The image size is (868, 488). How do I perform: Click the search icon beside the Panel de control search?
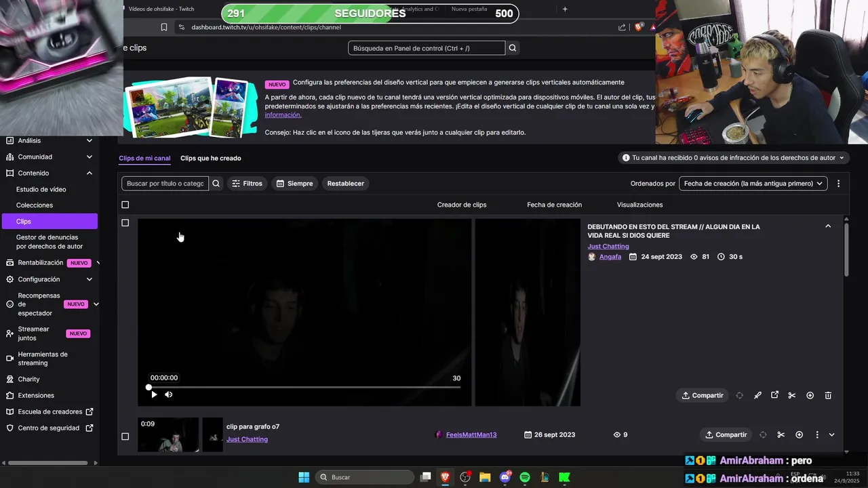tap(513, 48)
